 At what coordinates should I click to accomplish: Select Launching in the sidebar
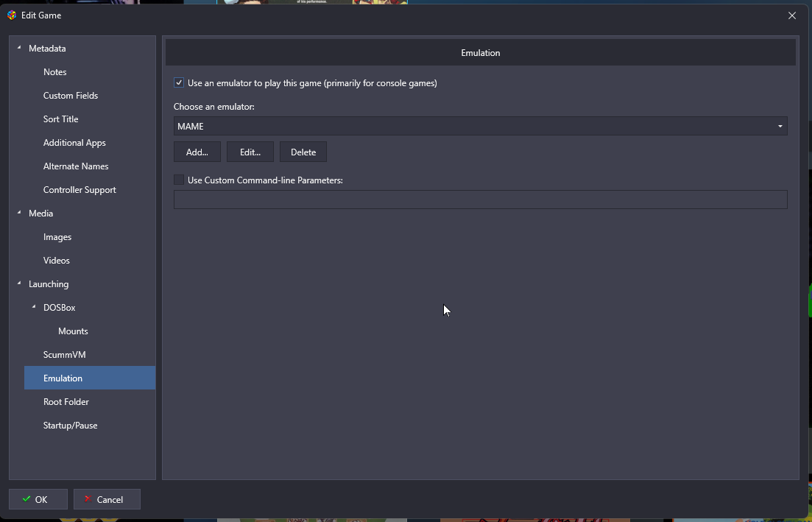49,284
